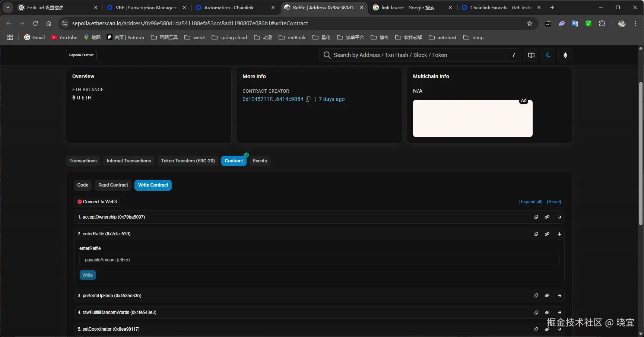Image resolution: width=644 pixels, height=337 pixels.
Task: Reload the current page
Action: [35, 23]
